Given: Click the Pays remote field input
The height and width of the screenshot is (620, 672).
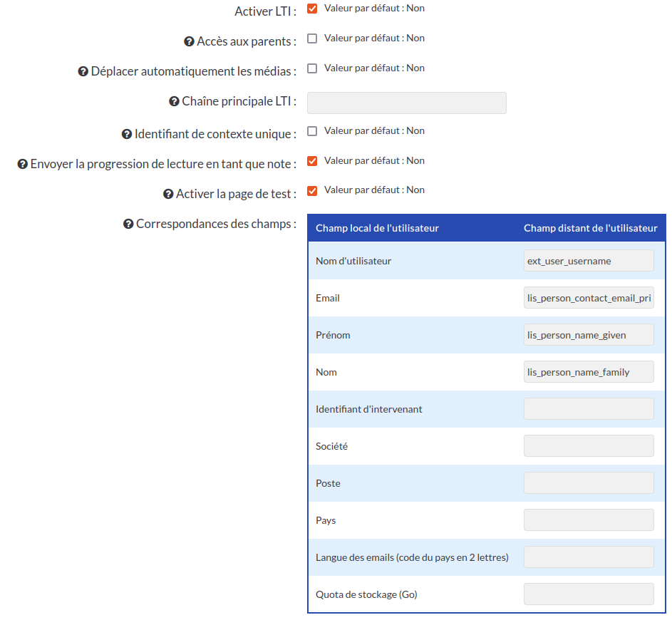Looking at the screenshot, I should (589, 520).
